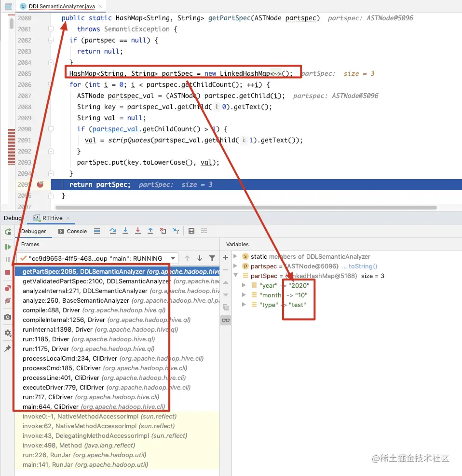Rerun the RTHive debug session
The image size is (462, 476).
pyautogui.click(x=8, y=232)
